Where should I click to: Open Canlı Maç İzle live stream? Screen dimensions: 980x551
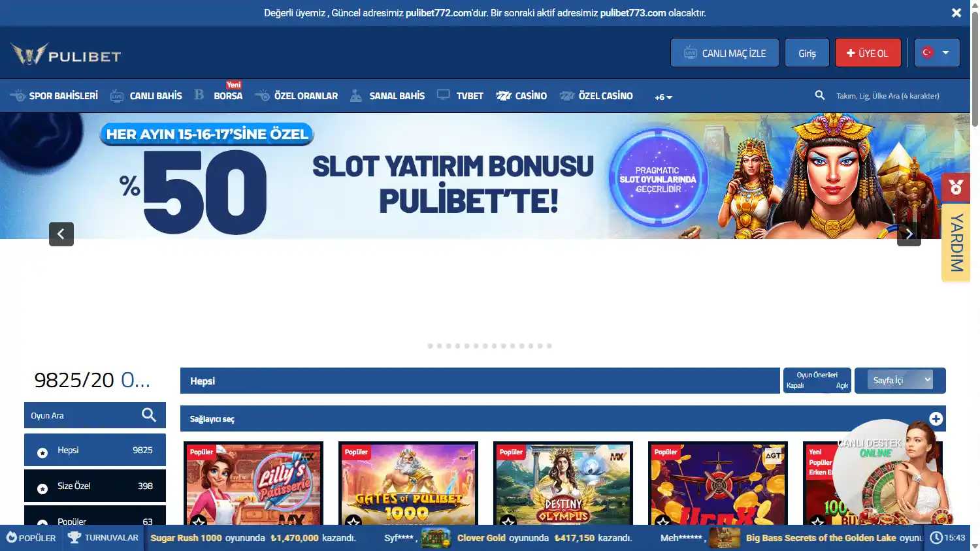[725, 53]
